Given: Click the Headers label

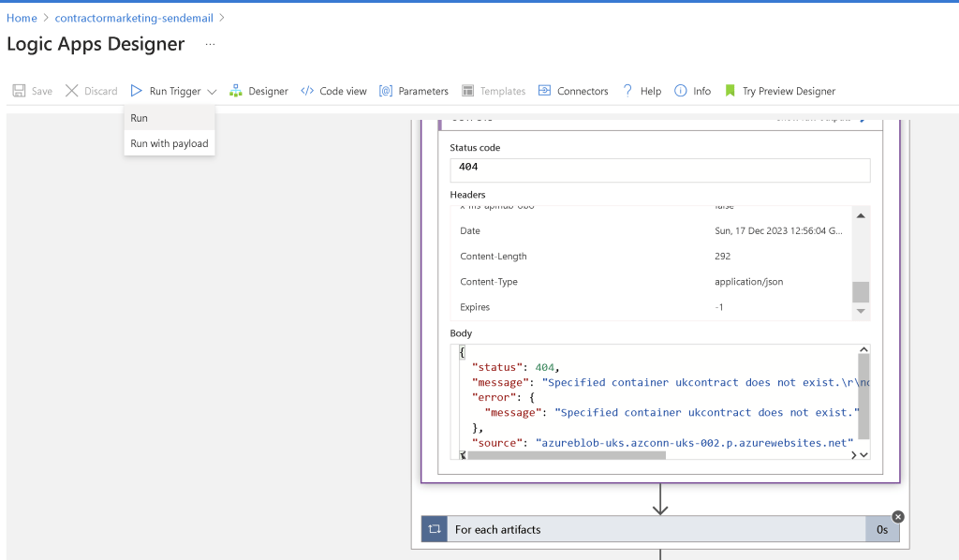Looking at the screenshot, I should [x=467, y=195].
